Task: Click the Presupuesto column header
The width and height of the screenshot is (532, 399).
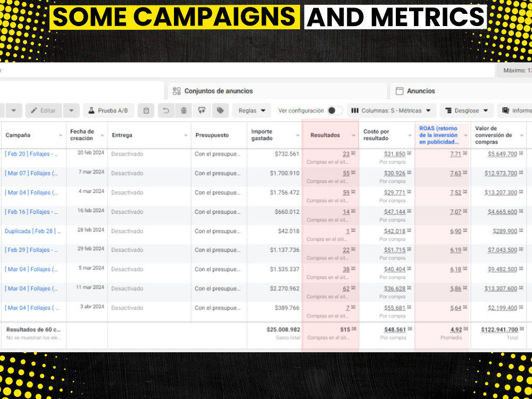Action: pos(219,135)
